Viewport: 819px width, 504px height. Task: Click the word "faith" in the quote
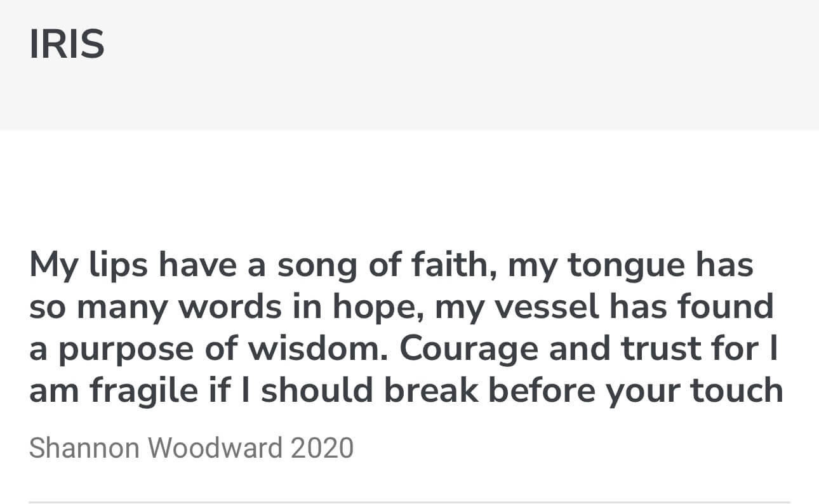(x=453, y=265)
